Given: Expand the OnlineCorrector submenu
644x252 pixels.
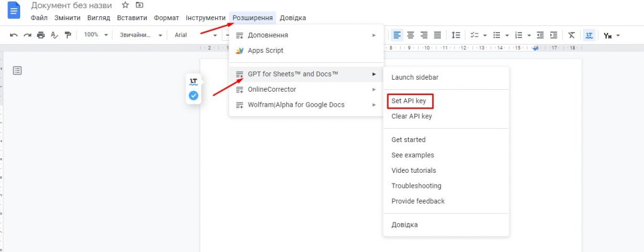Looking at the screenshot, I should [x=306, y=89].
